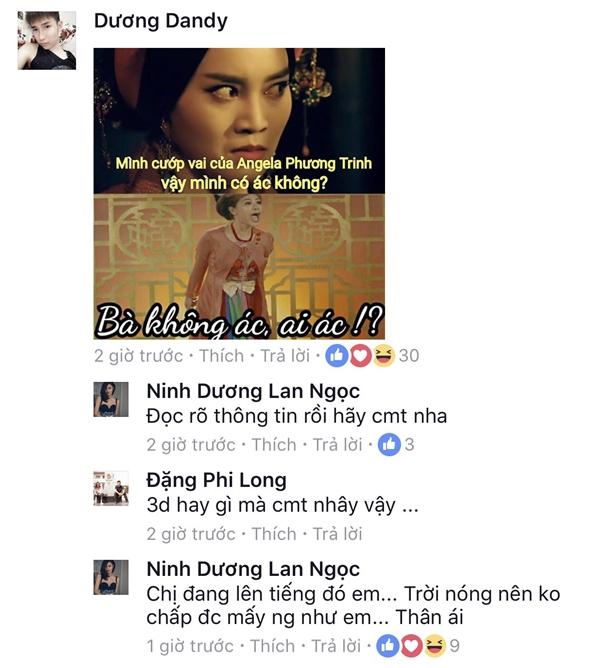View the 30 reactions count

409,356
